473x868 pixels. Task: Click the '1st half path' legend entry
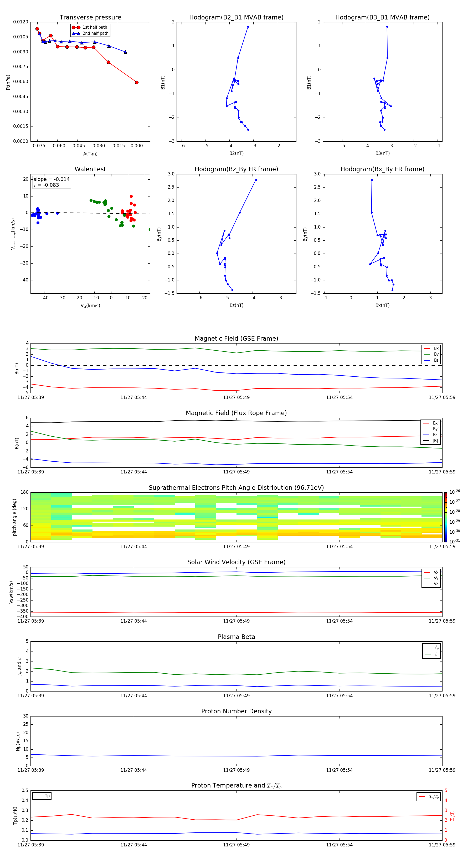[x=90, y=27]
